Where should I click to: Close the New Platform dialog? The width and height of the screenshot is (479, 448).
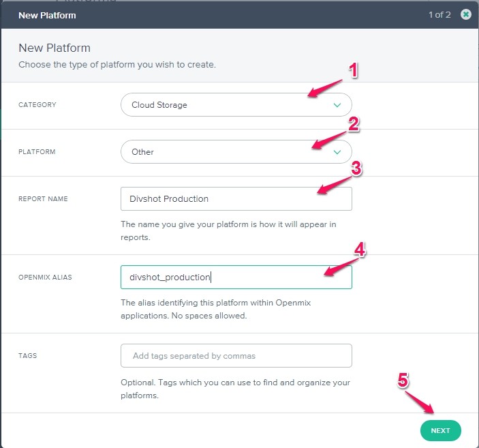pyautogui.click(x=466, y=14)
